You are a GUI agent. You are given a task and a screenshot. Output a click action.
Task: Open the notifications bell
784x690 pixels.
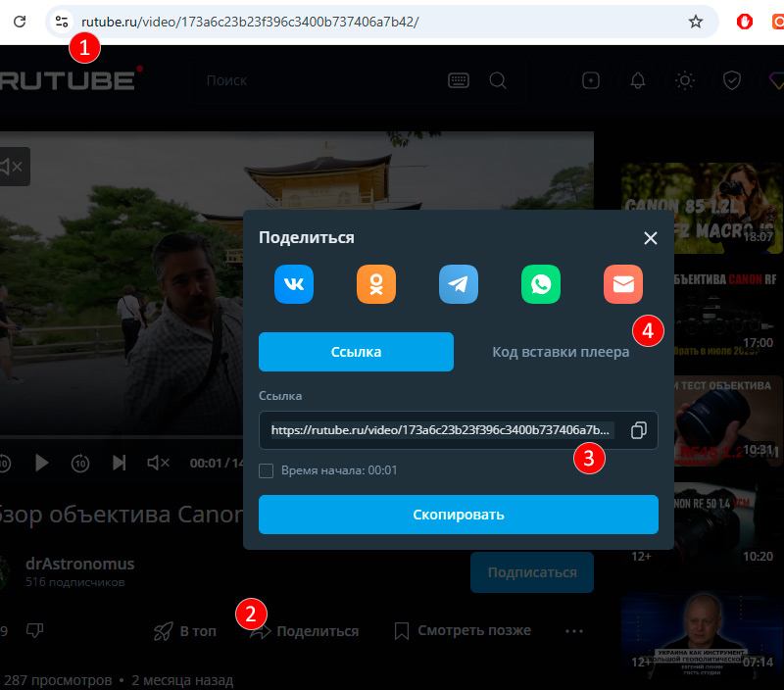pos(638,81)
